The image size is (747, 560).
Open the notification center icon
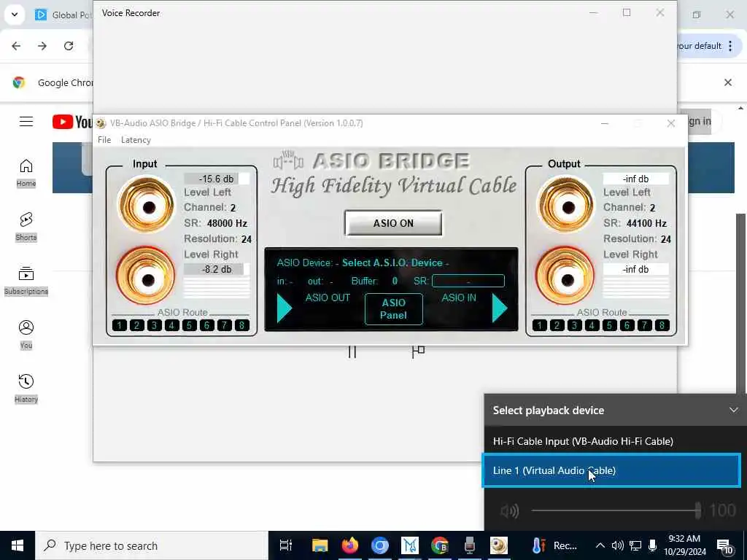pos(724,546)
